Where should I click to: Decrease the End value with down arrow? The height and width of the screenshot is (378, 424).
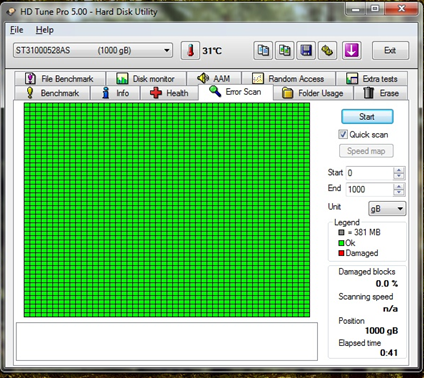click(x=399, y=193)
